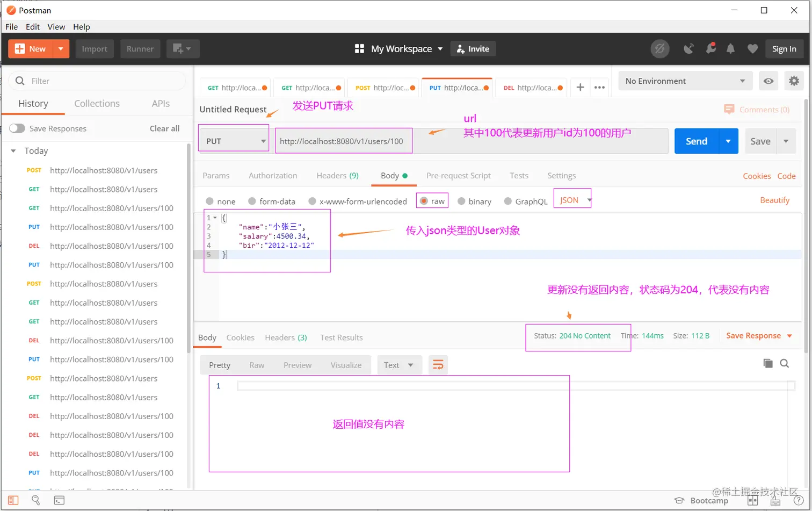Viewport: 812px width, 511px height.
Task: Open Postman console icon in status bar
Action: 59,500
